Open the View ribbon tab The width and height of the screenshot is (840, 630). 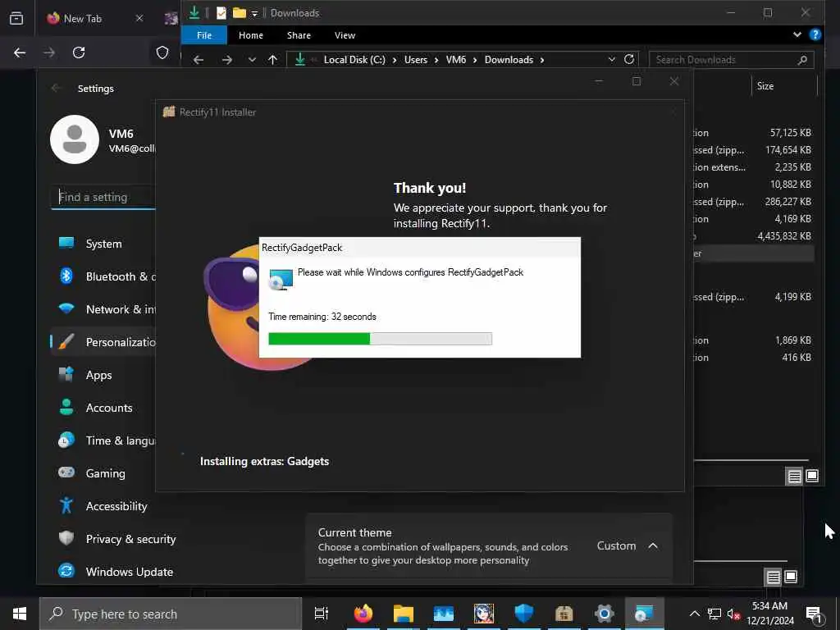coord(345,34)
